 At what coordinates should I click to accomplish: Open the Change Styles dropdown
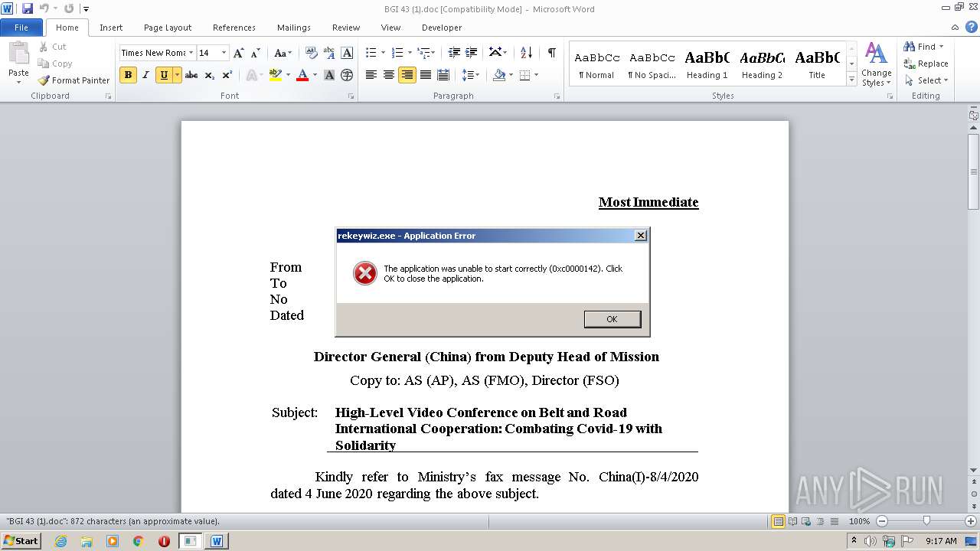[876, 64]
